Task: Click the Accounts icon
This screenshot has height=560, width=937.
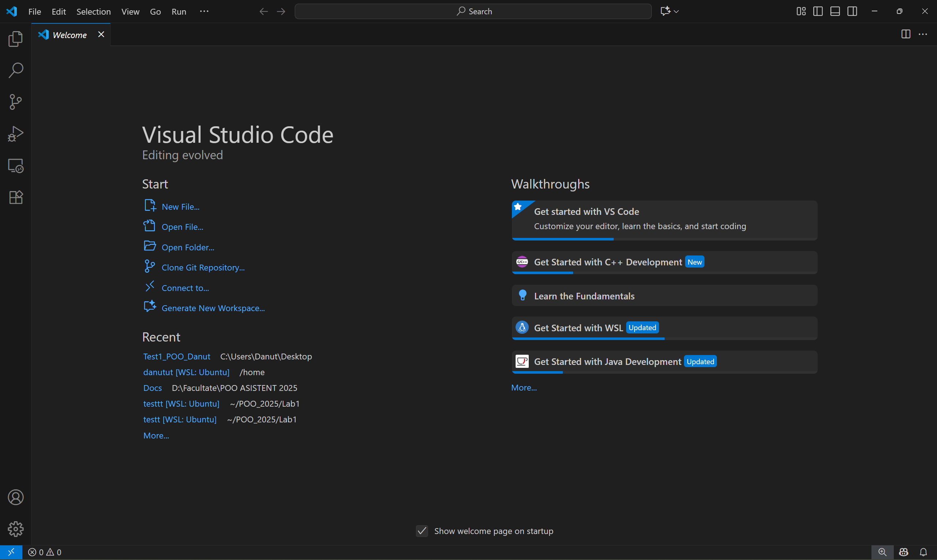Action: 15,497
